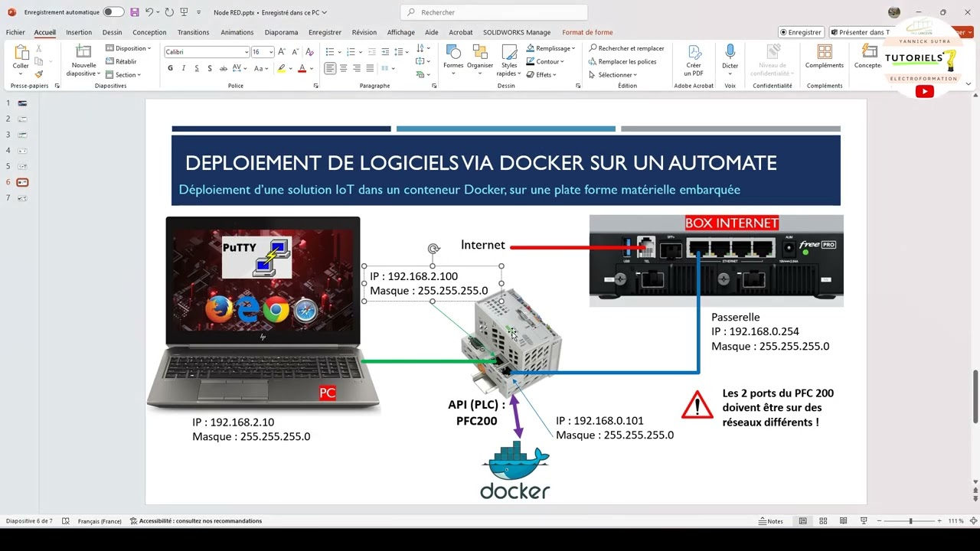980x551 pixels.
Task: Click Rechercher et remplacer
Action: click(626, 48)
